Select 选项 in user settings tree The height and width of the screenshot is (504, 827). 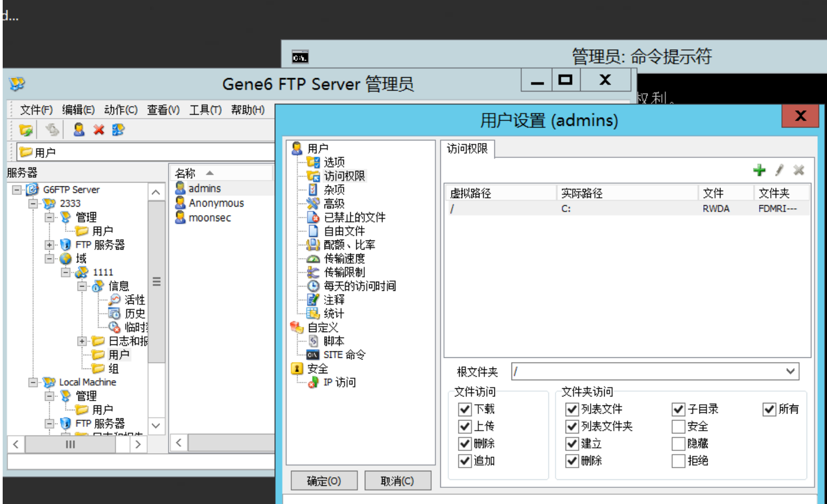(334, 162)
